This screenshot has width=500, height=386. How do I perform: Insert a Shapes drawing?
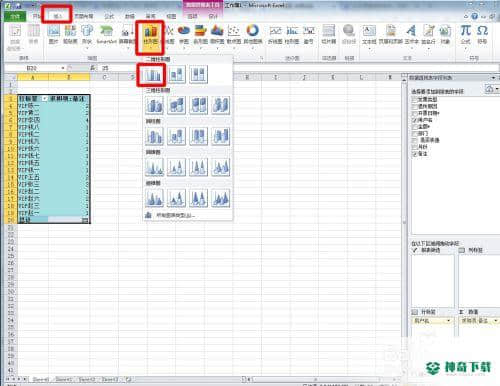(87, 35)
